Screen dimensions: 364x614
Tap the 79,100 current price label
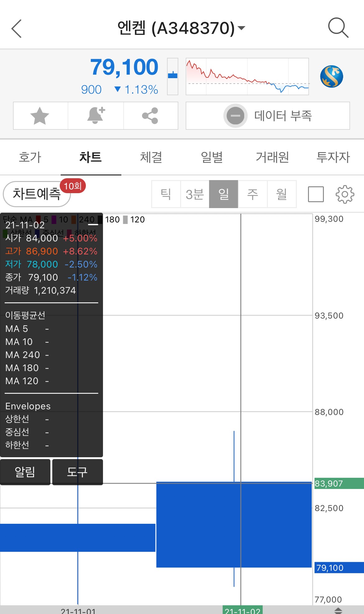tap(339, 568)
